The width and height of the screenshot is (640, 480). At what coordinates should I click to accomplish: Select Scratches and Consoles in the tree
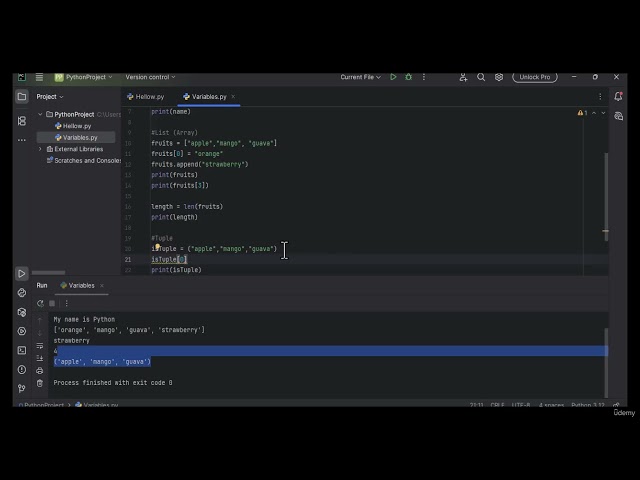click(x=84, y=160)
